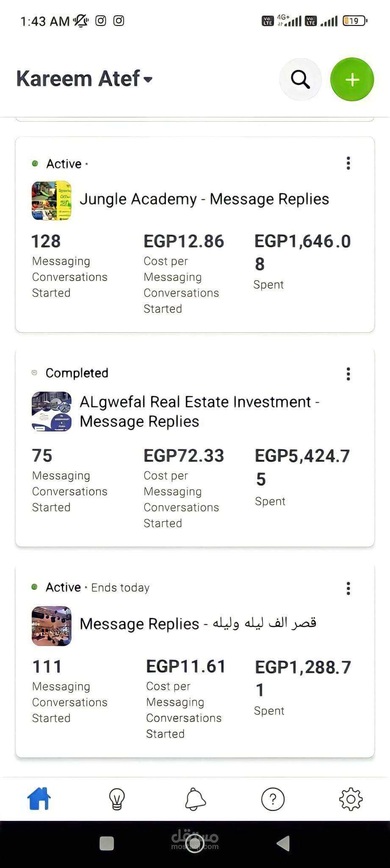Screen dimensions: 390x868
Task: Open the settings gear icon
Action: (351, 799)
